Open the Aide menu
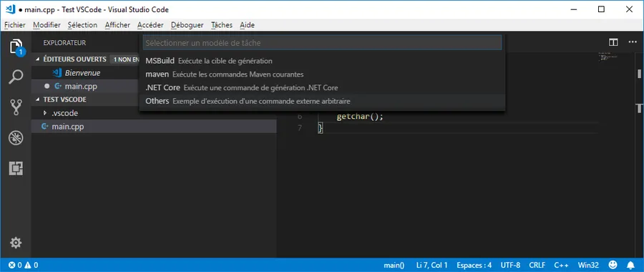Image resolution: width=644 pixels, height=272 pixels. click(248, 25)
